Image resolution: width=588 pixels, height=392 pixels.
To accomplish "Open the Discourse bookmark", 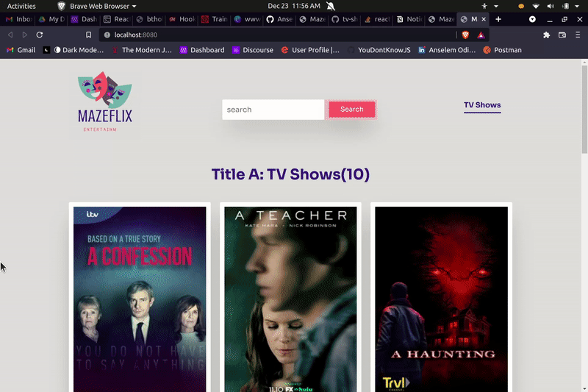I will click(x=253, y=50).
